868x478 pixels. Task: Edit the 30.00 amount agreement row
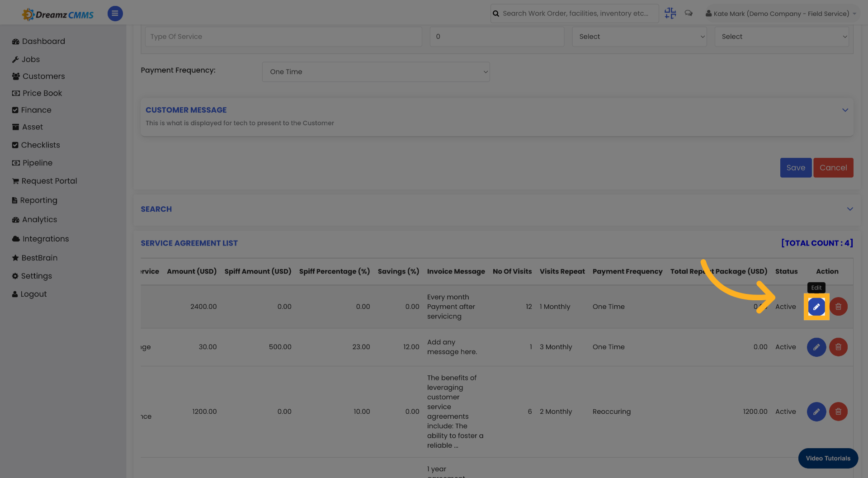tap(816, 347)
